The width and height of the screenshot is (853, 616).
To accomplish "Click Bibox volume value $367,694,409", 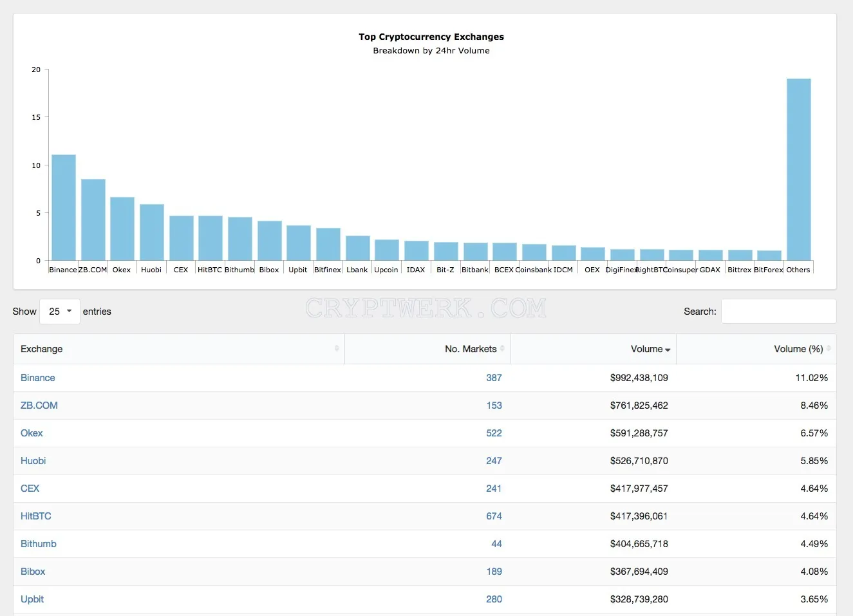I will click(x=639, y=572).
